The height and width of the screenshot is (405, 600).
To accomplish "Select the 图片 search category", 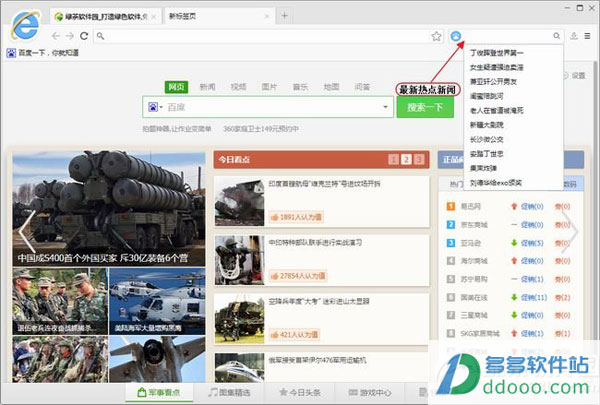I will pos(269,87).
